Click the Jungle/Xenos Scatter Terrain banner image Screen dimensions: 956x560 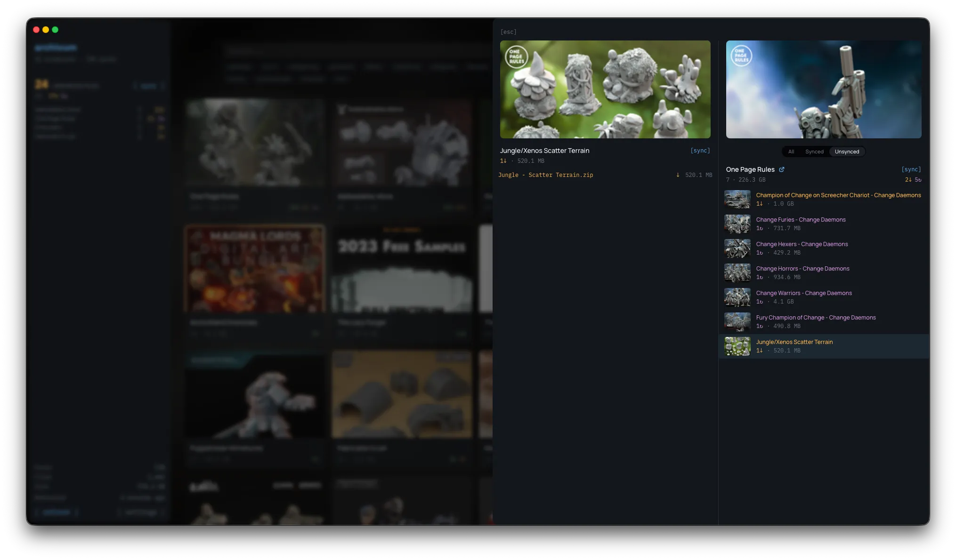[x=605, y=89]
